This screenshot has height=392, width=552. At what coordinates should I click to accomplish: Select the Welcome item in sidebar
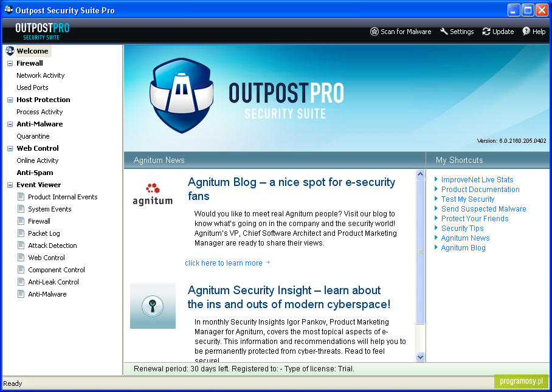tap(32, 51)
